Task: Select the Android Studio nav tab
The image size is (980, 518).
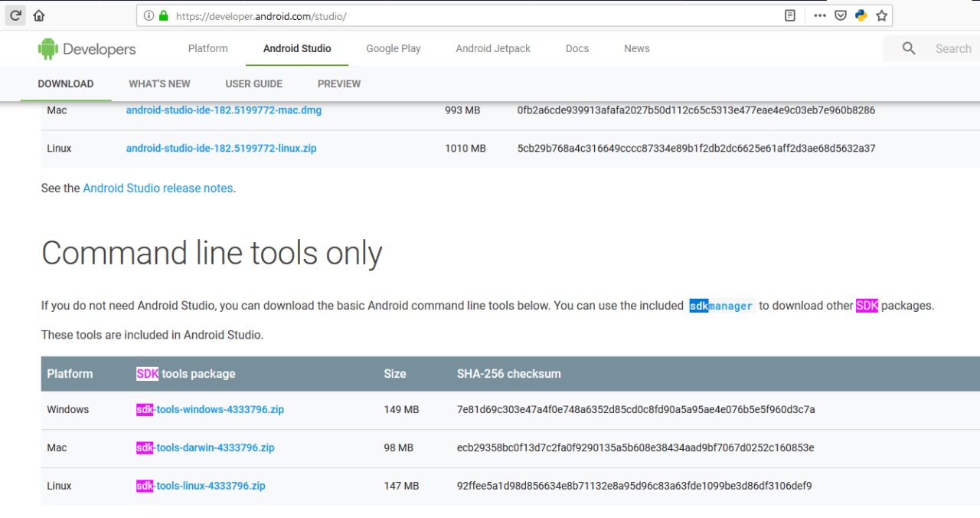Action: tap(297, 48)
